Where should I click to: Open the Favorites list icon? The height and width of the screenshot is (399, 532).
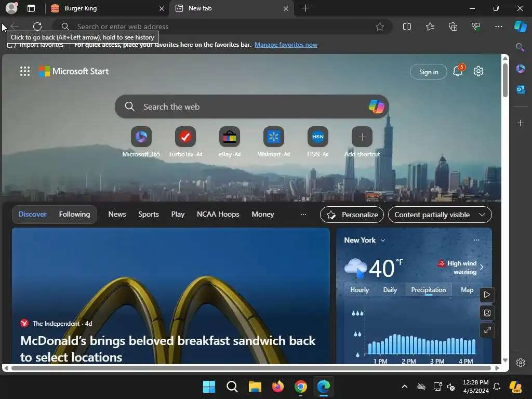(x=430, y=26)
